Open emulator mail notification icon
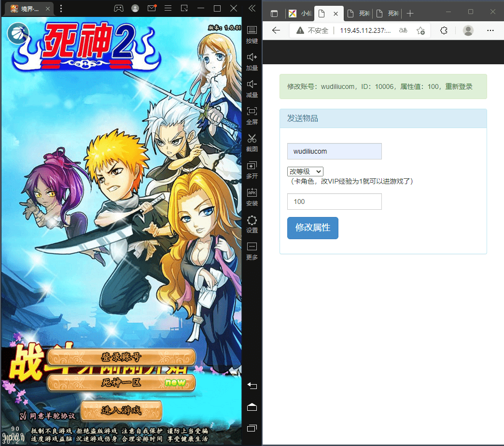504x446 pixels. (152, 8)
